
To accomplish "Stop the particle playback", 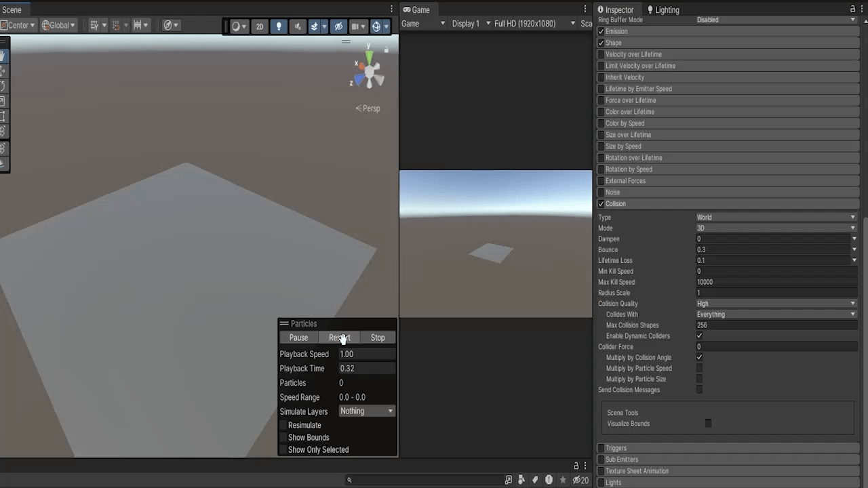I will (x=378, y=338).
